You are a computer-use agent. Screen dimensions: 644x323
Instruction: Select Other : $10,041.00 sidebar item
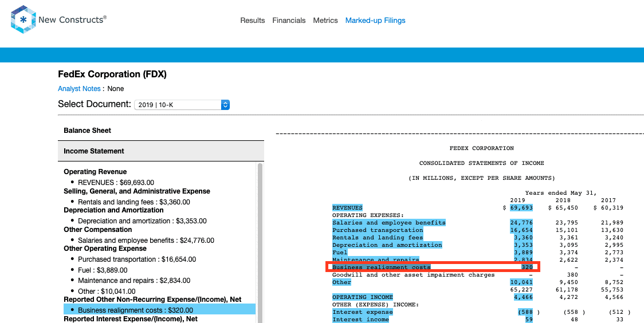pos(107,292)
